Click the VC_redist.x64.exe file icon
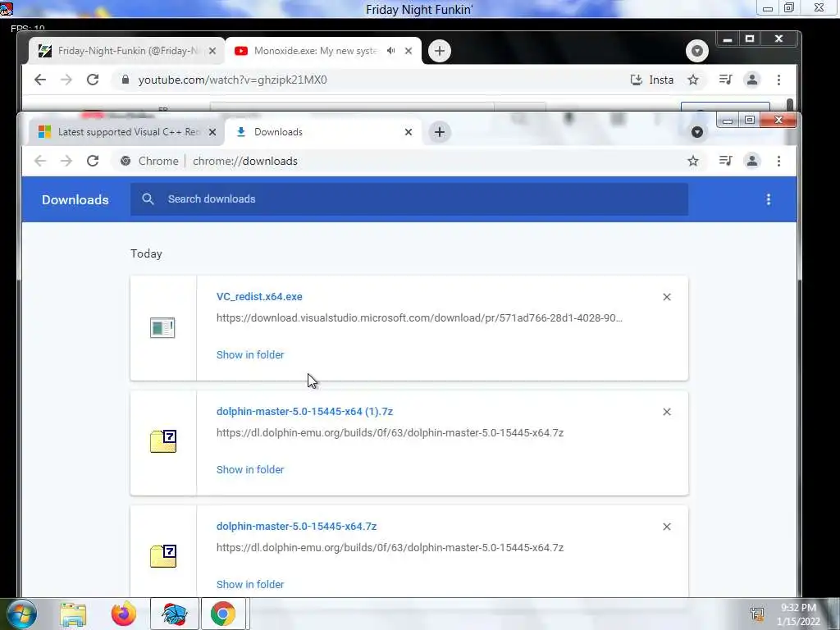Screen dimensions: 840x630 (x=162, y=328)
